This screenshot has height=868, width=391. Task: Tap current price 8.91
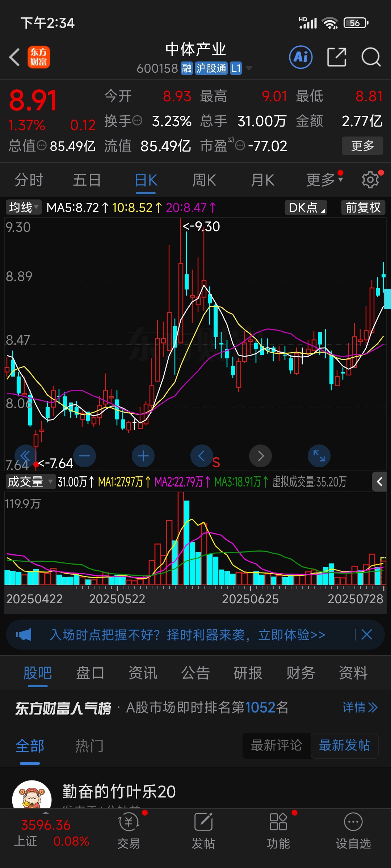(x=33, y=101)
